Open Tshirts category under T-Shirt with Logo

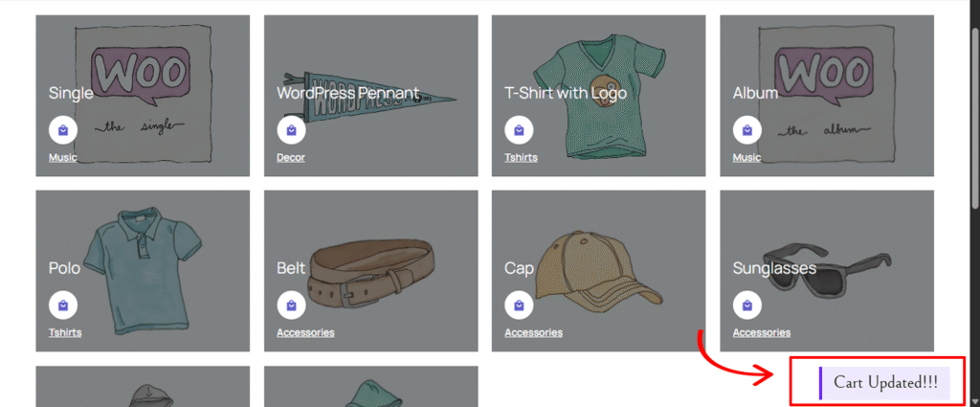click(521, 158)
